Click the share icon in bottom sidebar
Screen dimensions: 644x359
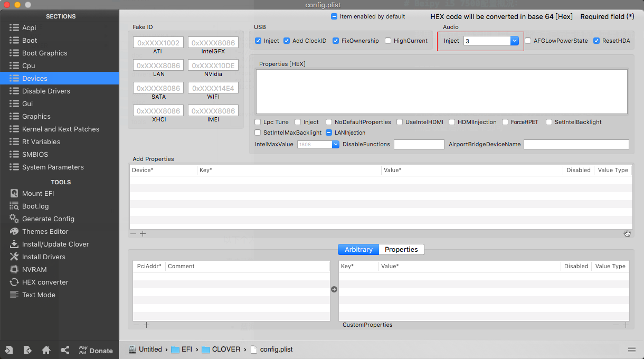(x=64, y=350)
